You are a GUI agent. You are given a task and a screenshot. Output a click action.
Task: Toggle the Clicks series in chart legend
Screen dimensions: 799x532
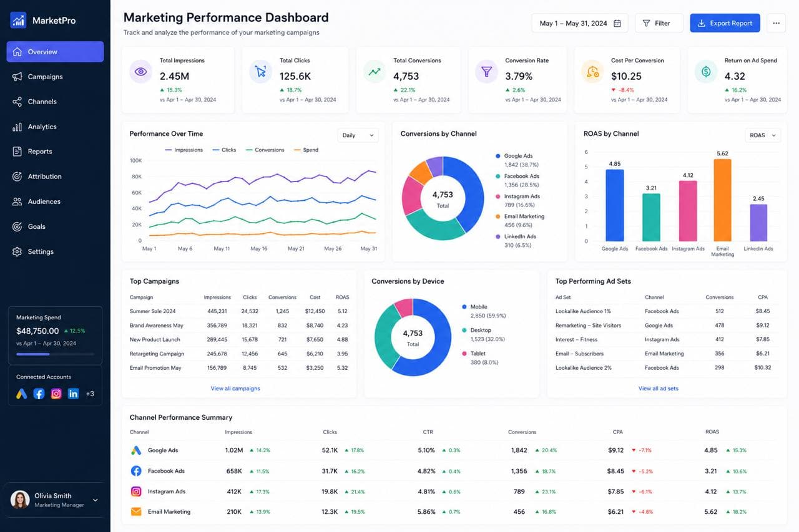point(224,150)
